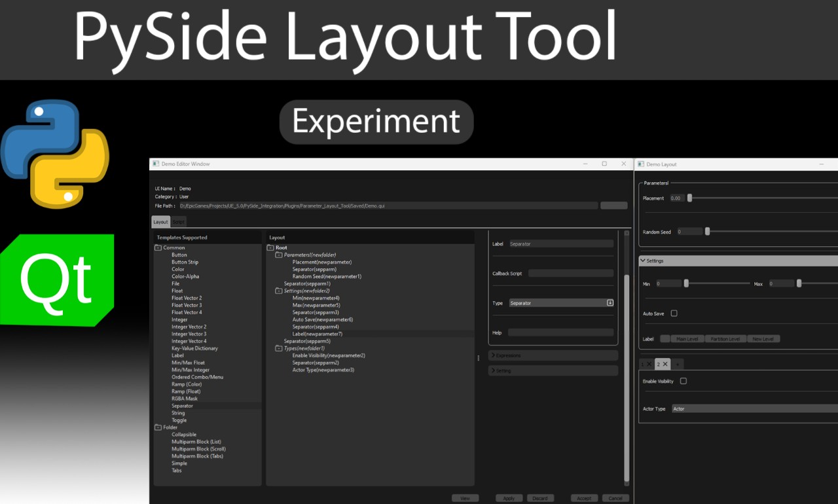Click the Callback Script input field
The width and height of the screenshot is (838, 504).
570,273
